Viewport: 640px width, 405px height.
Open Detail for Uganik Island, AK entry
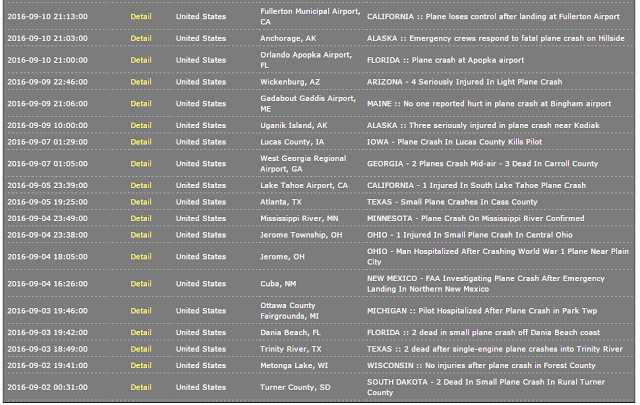pos(141,125)
